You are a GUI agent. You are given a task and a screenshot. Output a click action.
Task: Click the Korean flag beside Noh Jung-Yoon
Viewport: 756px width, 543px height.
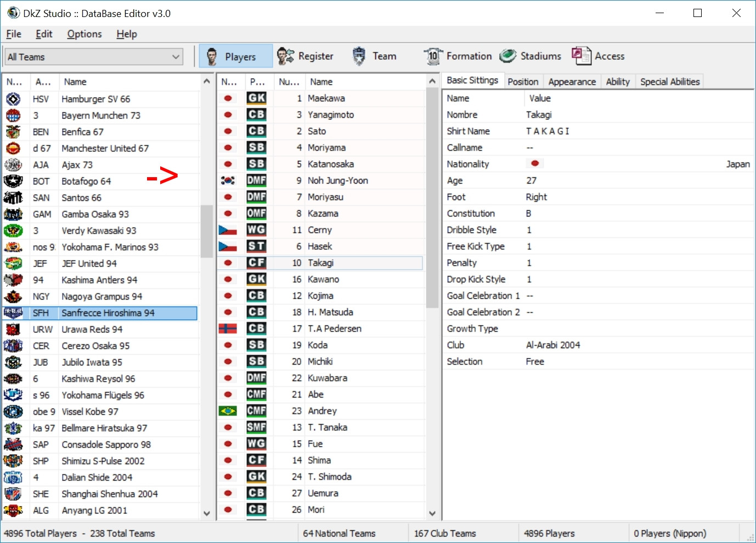(228, 180)
